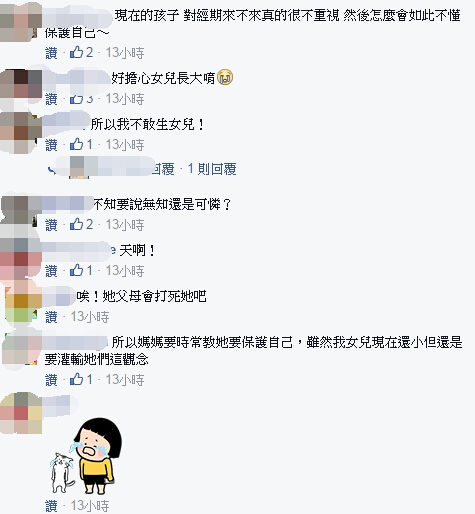Click thumbs-up icon with 2 likes on first comment
This screenshot has width=475, height=514.
[76, 52]
